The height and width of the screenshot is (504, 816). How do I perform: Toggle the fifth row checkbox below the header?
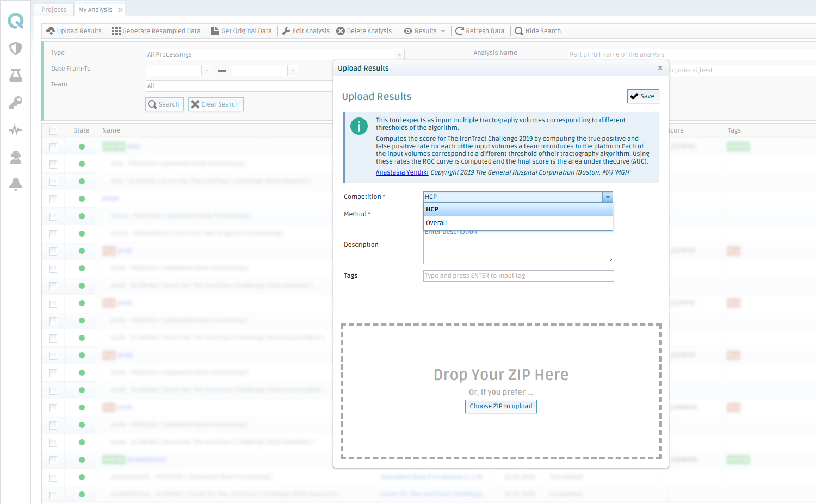pos(53,216)
